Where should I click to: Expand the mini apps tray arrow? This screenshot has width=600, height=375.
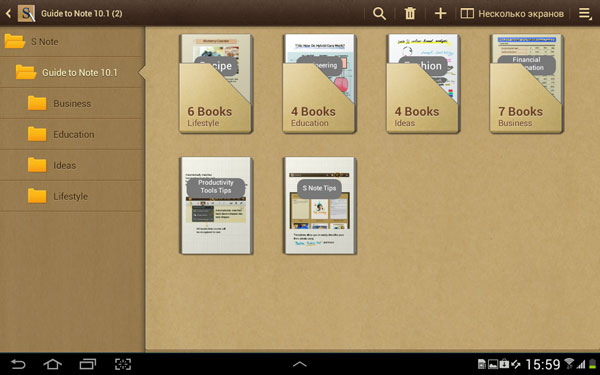[x=300, y=364]
